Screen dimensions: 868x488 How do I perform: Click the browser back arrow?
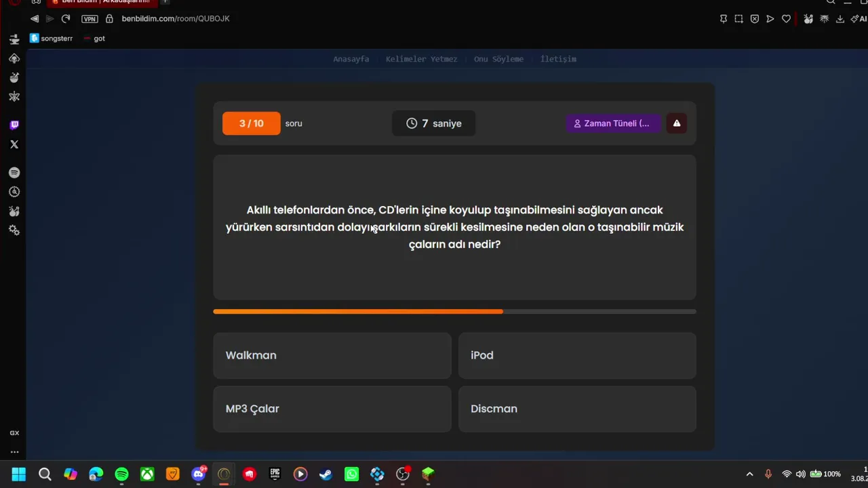35,19
